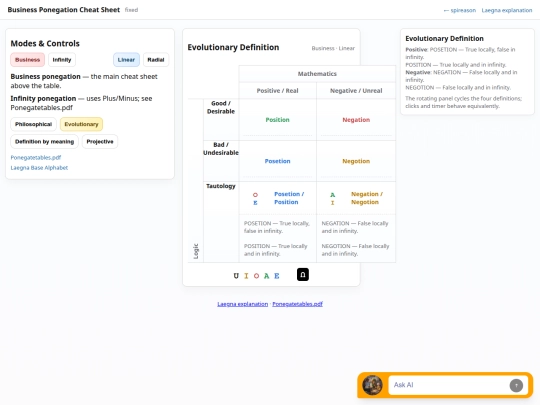
Task: Click the black square icon button
Action: 303,274
